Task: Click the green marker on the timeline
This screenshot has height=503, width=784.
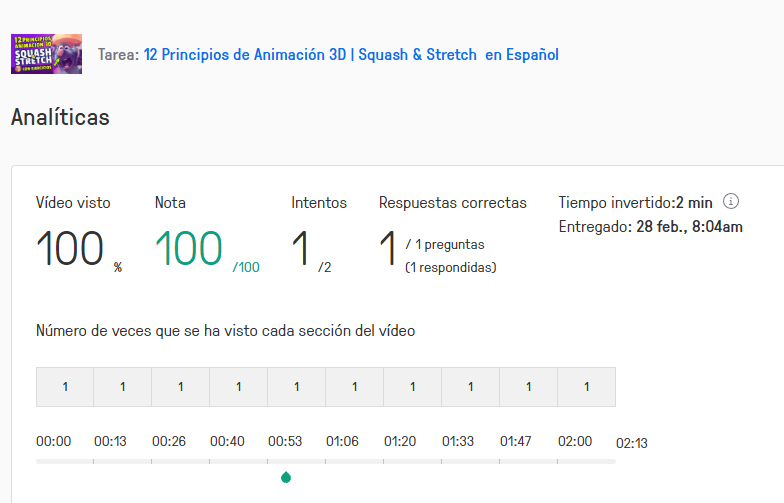Action: point(286,478)
